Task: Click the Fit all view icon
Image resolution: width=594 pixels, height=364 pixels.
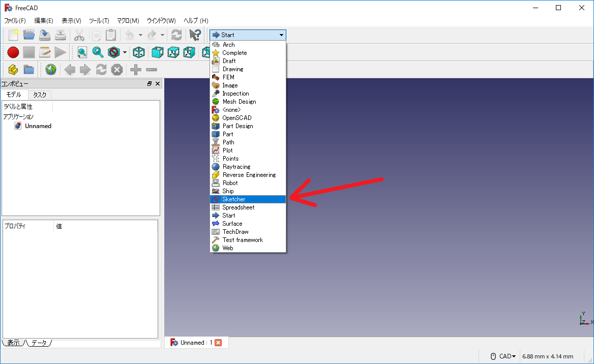Action: point(82,52)
